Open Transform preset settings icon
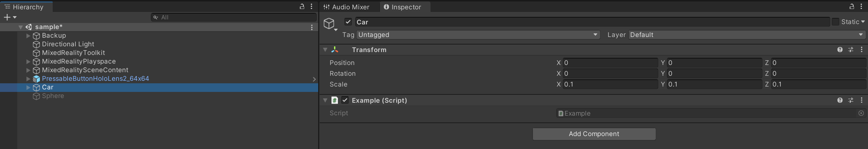The image size is (868, 149). (851, 50)
